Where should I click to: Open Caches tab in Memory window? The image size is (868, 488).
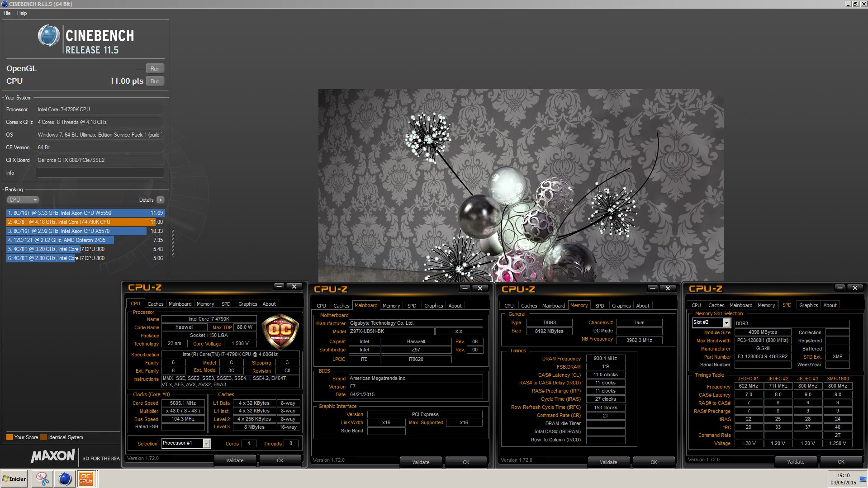tap(529, 306)
